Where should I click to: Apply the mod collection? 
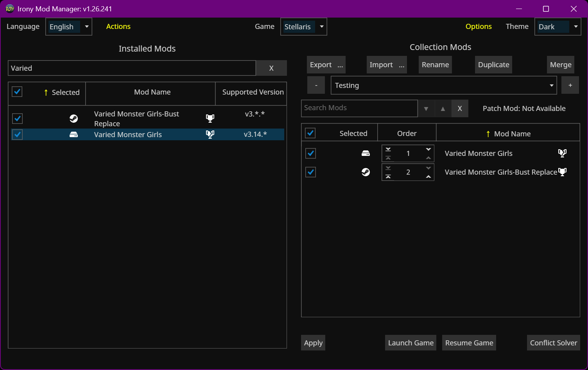pyautogui.click(x=313, y=343)
